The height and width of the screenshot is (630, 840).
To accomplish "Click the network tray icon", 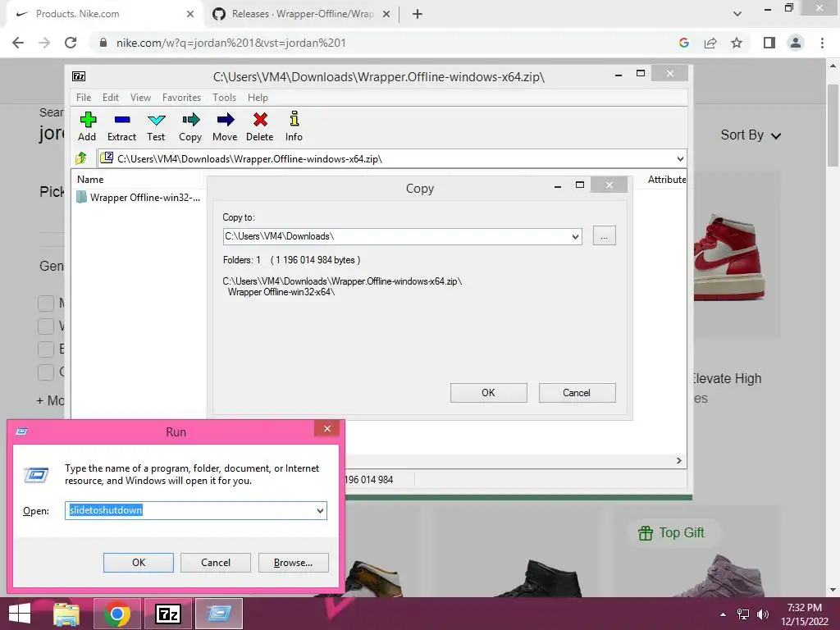I will [743, 614].
